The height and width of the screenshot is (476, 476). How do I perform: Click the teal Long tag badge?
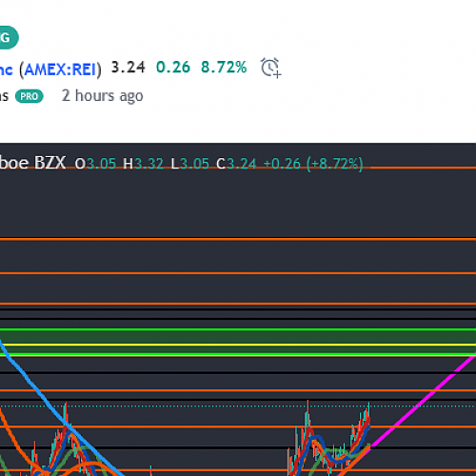[x=8, y=37]
